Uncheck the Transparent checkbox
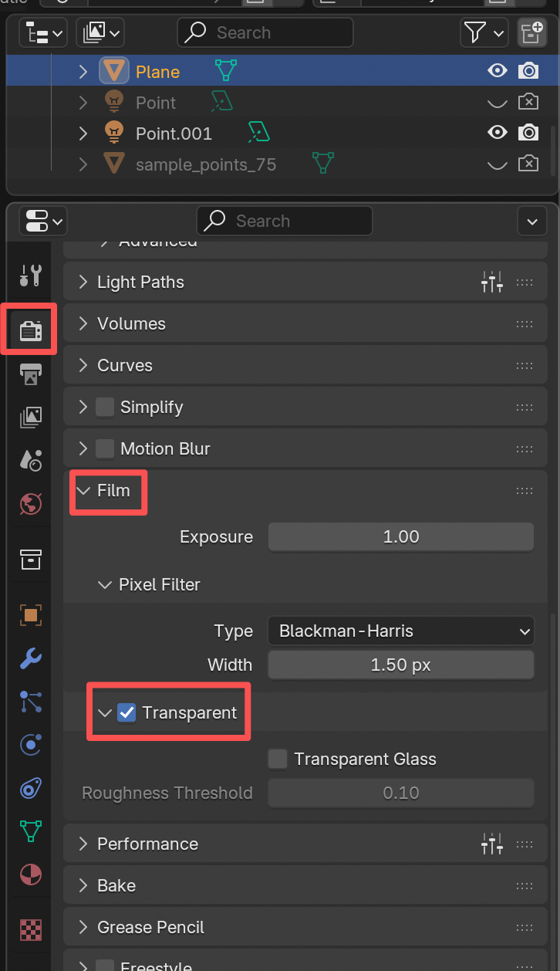This screenshot has width=560, height=971. (127, 712)
